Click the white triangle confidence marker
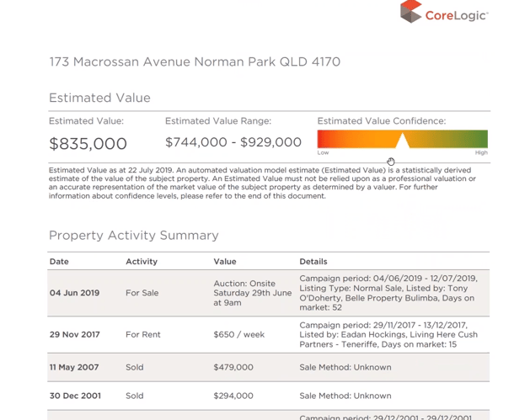 [x=403, y=141]
